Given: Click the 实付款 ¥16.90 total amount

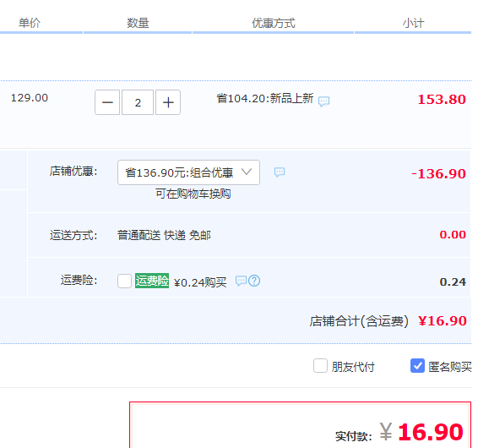Looking at the screenshot, I should 421,432.
